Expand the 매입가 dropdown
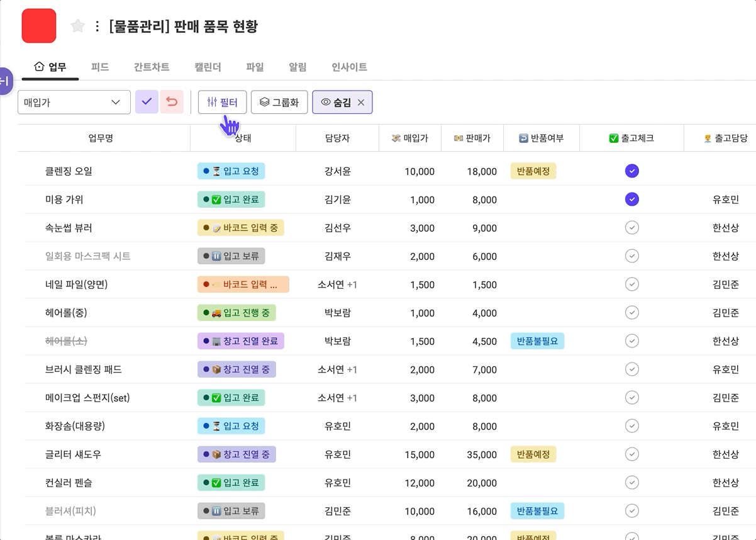 74,102
